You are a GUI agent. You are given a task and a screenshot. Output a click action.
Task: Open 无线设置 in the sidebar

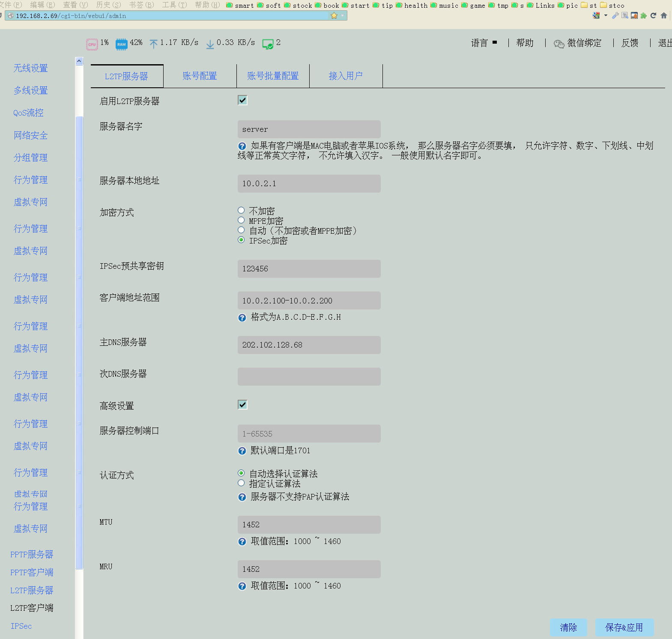pyautogui.click(x=30, y=68)
